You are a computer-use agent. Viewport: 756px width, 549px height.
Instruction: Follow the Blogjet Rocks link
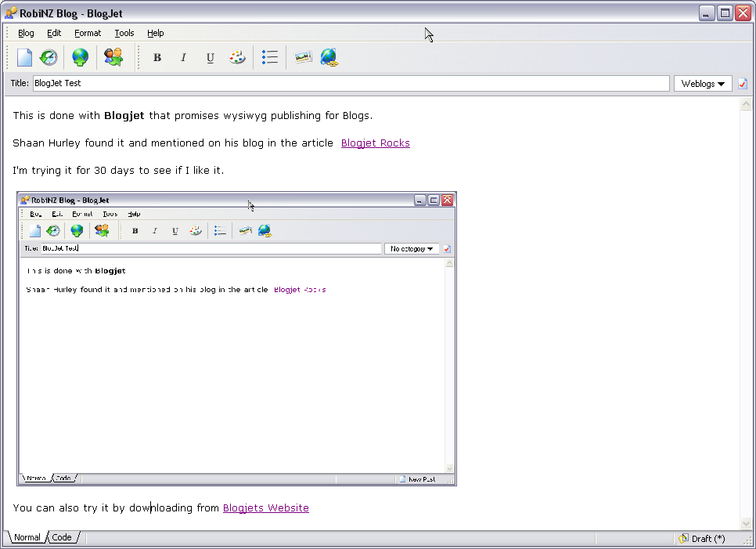pos(375,143)
